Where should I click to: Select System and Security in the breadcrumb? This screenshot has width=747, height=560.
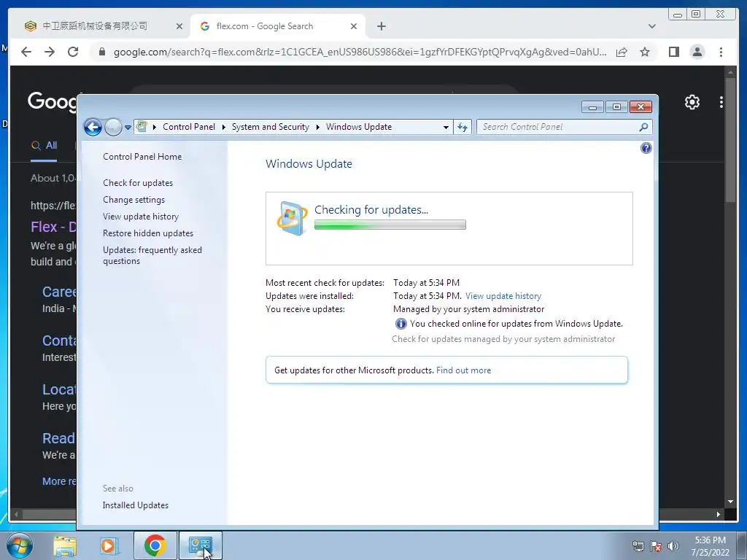[x=270, y=127]
